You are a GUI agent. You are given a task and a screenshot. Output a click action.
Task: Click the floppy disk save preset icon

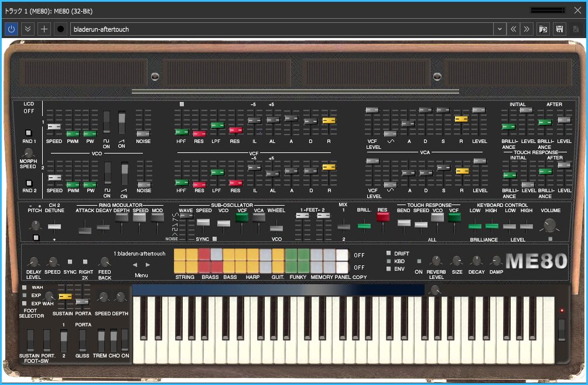[x=559, y=29]
